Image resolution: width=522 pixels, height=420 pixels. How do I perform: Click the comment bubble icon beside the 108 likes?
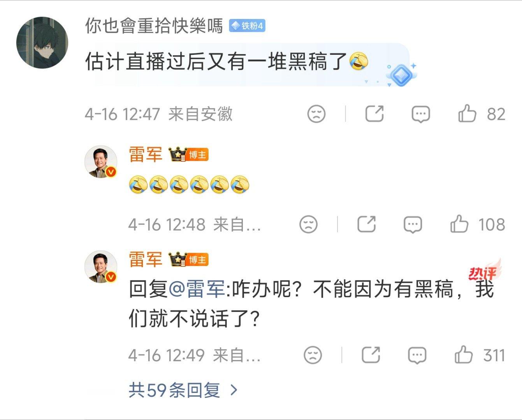pyautogui.click(x=413, y=224)
